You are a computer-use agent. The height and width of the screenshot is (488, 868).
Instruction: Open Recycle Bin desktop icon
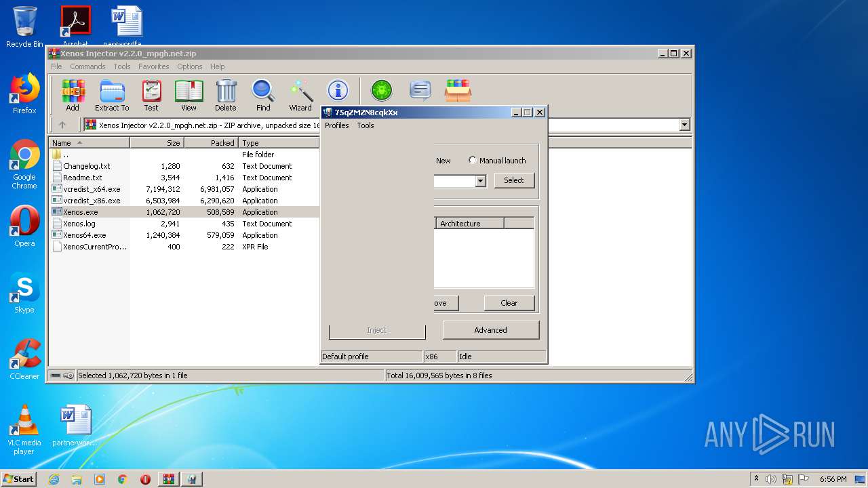[x=24, y=27]
